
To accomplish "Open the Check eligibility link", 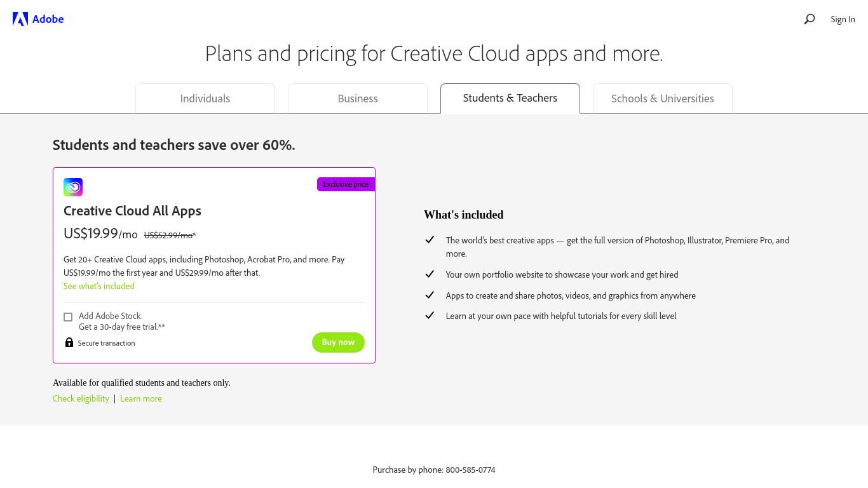I will tap(81, 398).
